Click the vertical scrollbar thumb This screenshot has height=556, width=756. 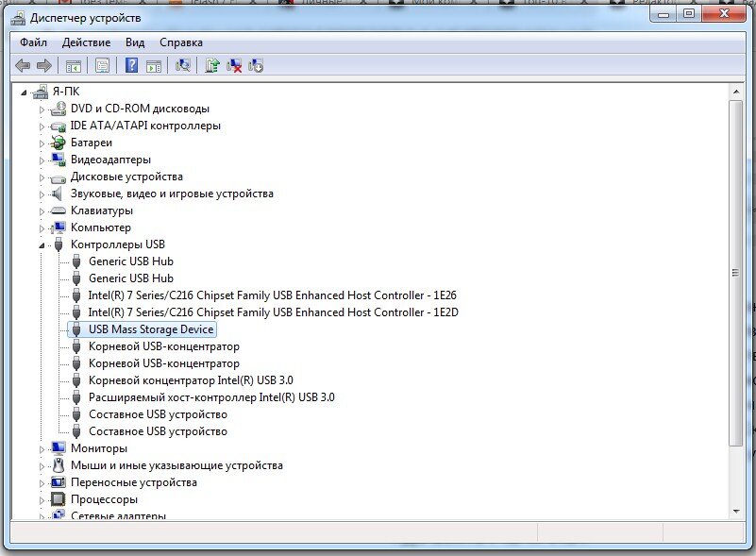coord(736,273)
